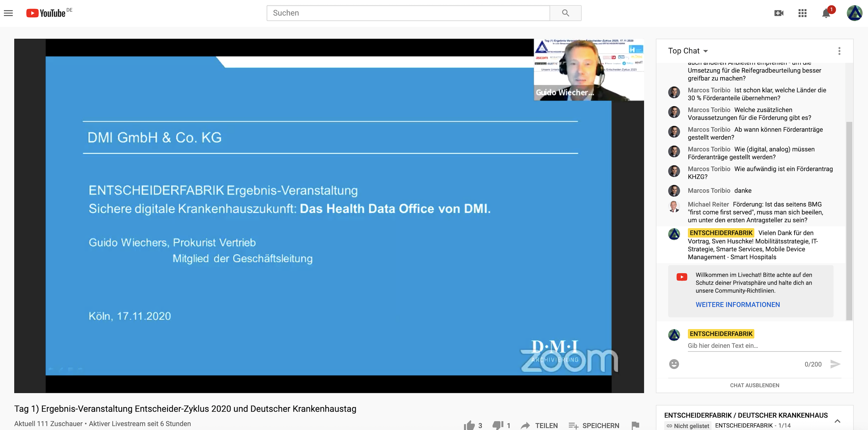Click the send message arrow
868x430 pixels.
[835, 364]
